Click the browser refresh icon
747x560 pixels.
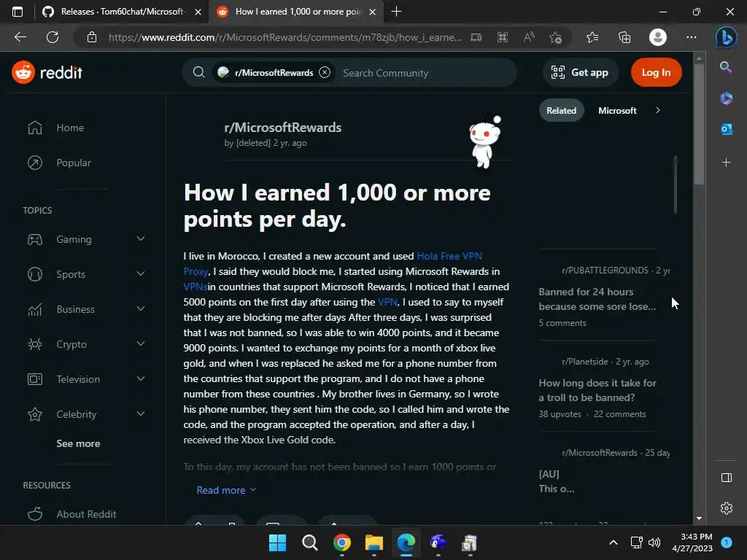pyautogui.click(x=53, y=37)
